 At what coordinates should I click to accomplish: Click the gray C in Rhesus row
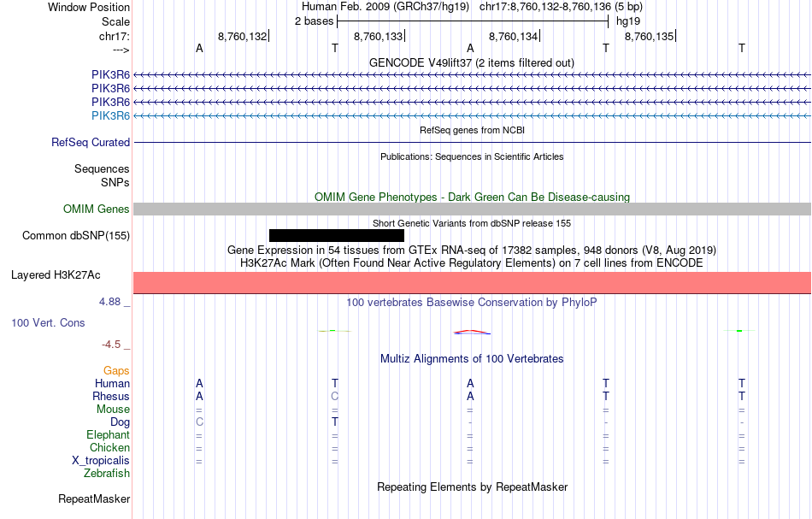334,396
